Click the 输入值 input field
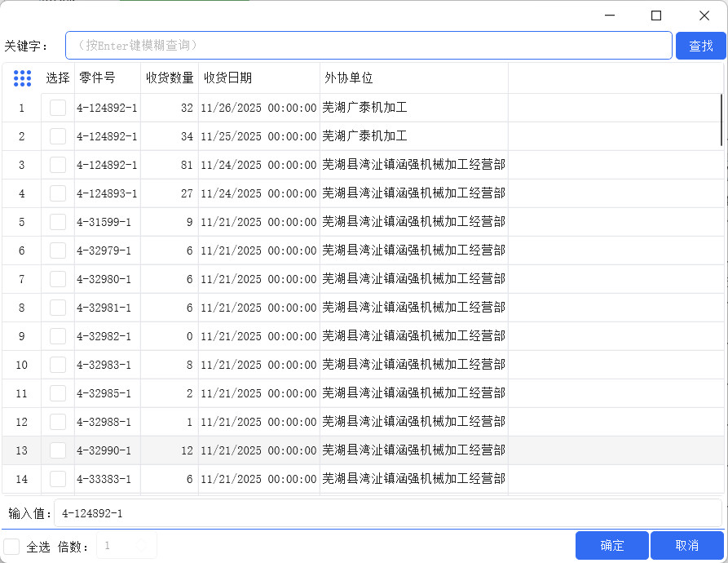Viewport: 728px width, 563px height. [387, 513]
